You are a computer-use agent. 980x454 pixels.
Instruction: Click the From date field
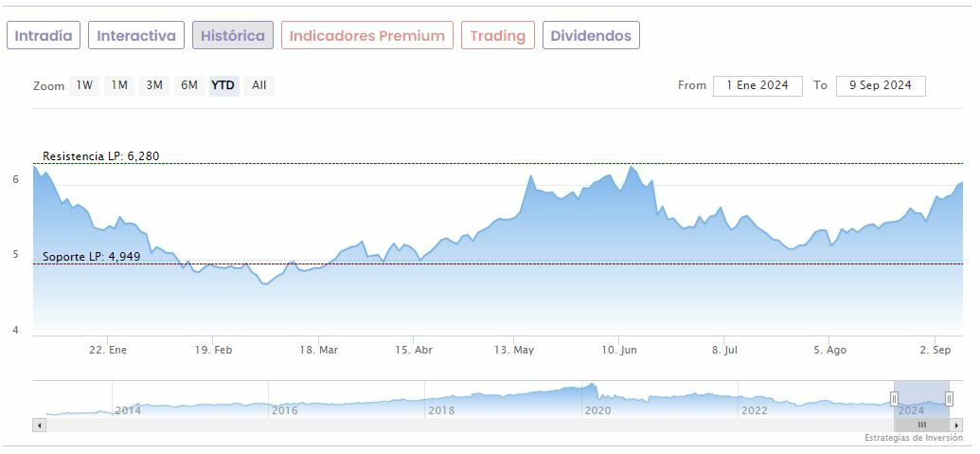(757, 85)
